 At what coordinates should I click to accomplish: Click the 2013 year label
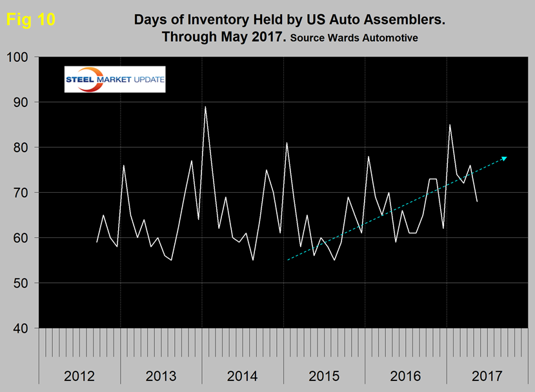click(161, 375)
